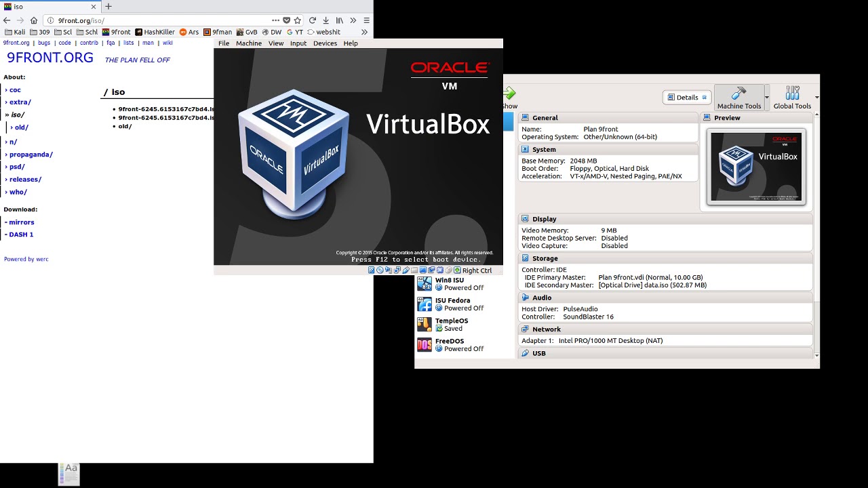
Task: Open the propaganda/ link on 9front
Action: [31, 155]
